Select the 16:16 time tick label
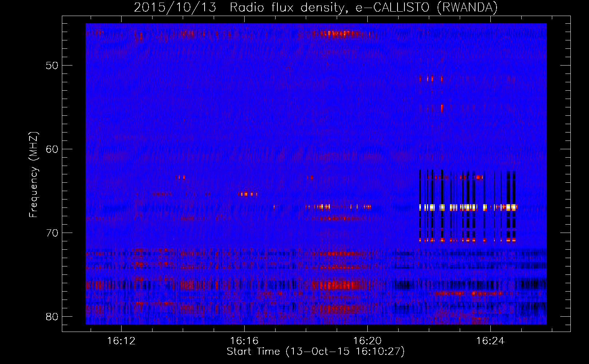Image resolution: width=589 pixels, height=364 pixels. point(244,341)
